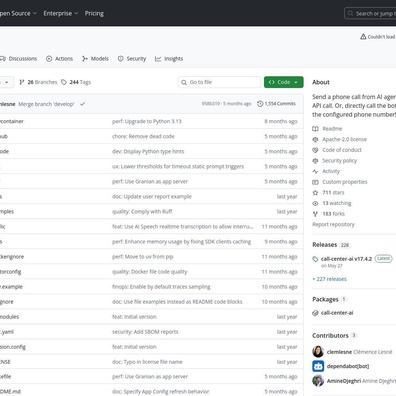Open commit 'dev: Display Python type hints'

148,151
